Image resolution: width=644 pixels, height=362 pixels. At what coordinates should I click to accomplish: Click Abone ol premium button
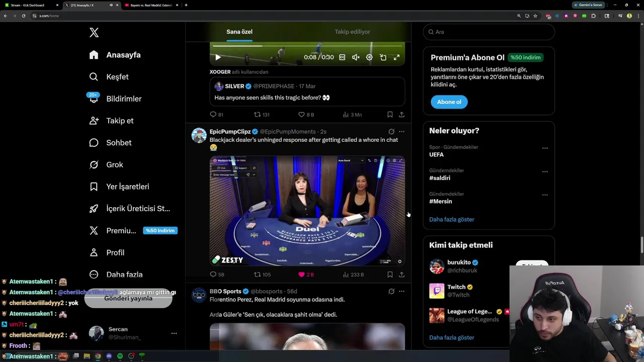[449, 102]
